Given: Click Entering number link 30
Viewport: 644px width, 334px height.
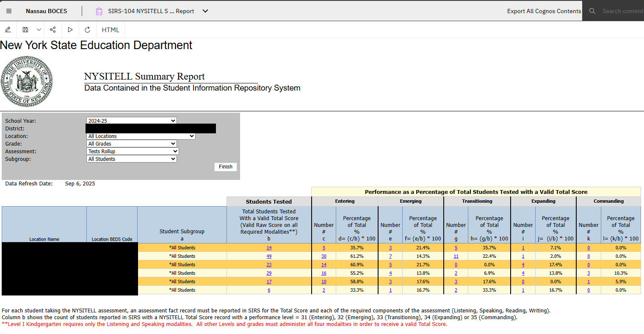Looking at the screenshot, I should click(324, 256).
